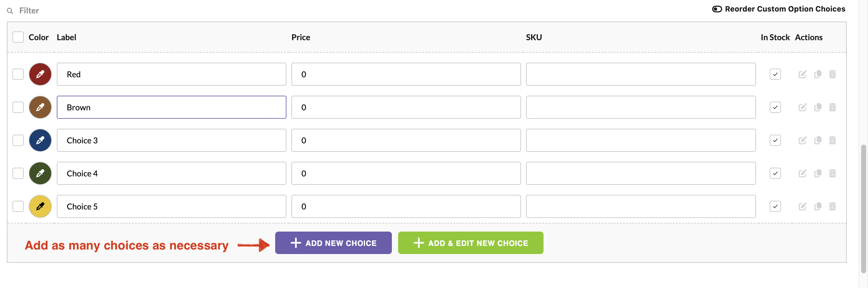Click the edit icon for Choice 4
This screenshot has height=288, width=868.
[x=802, y=173]
